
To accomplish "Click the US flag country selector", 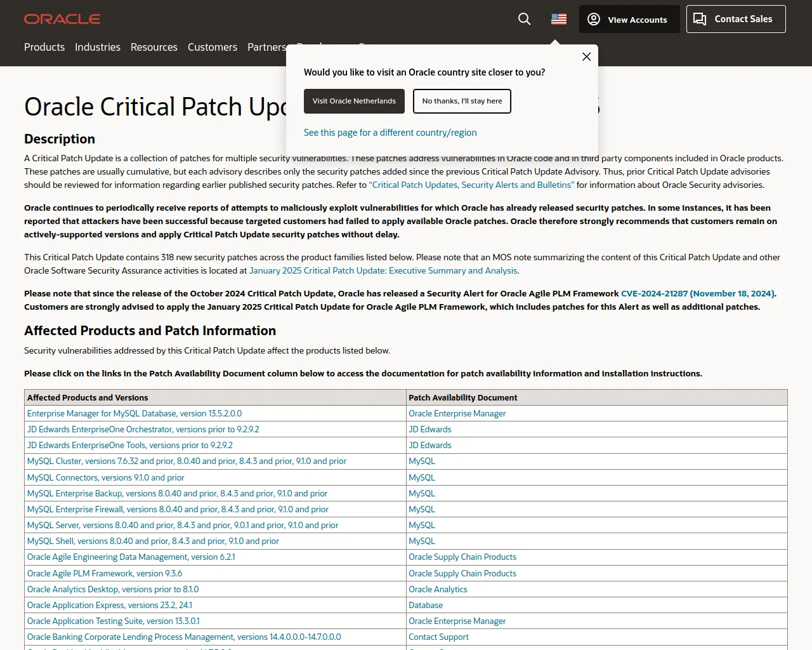I will tap(559, 19).
